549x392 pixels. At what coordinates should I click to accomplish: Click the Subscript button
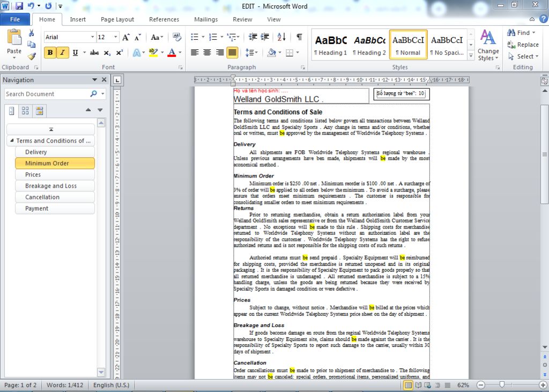coord(107,53)
